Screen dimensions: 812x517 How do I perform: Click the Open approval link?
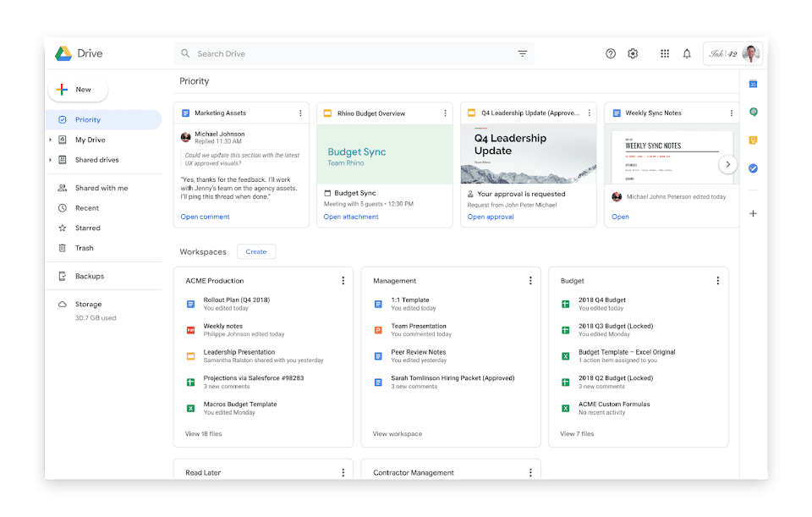tap(491, 217)
